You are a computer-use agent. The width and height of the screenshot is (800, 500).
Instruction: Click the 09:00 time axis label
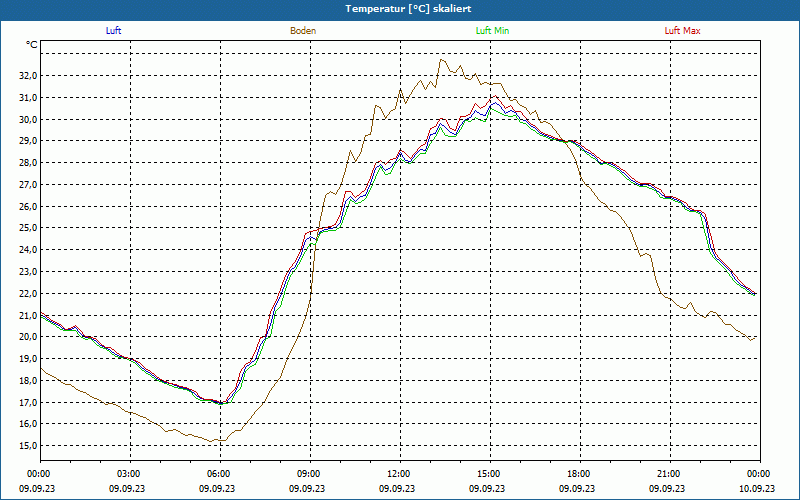(310, 474)
